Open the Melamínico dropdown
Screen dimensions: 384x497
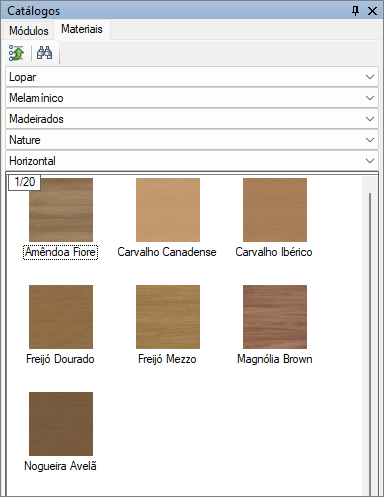[192, 98]
